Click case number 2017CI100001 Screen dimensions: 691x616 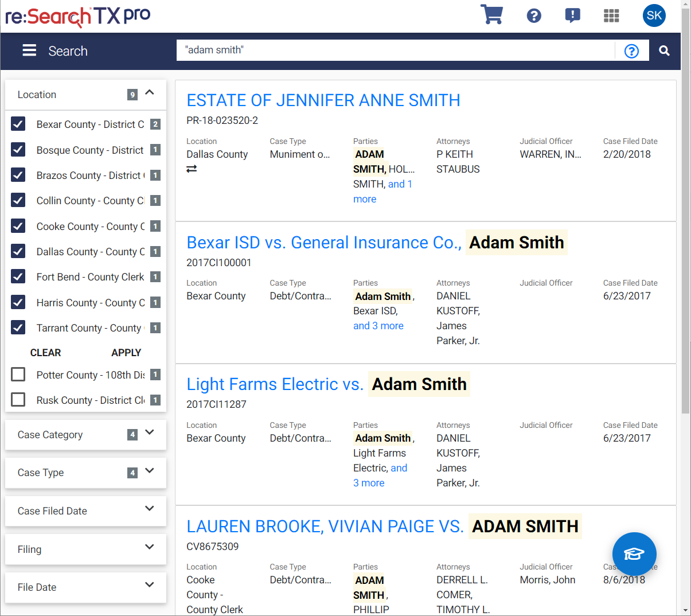tap(218, 263)
